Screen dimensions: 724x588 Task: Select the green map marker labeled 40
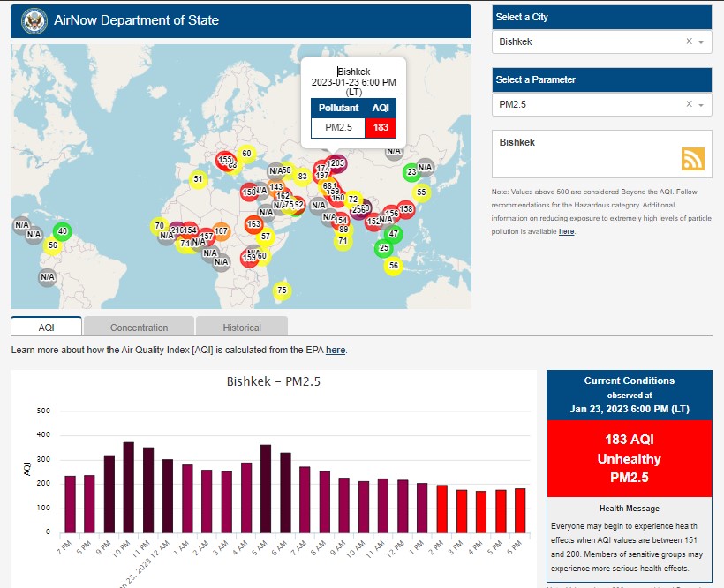point(62,231)
